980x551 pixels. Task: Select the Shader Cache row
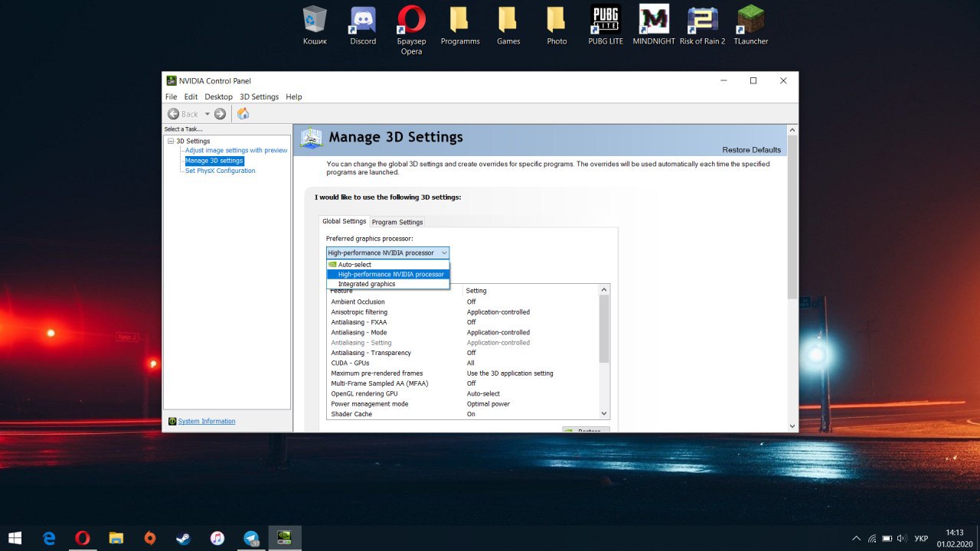coord(462,414)
